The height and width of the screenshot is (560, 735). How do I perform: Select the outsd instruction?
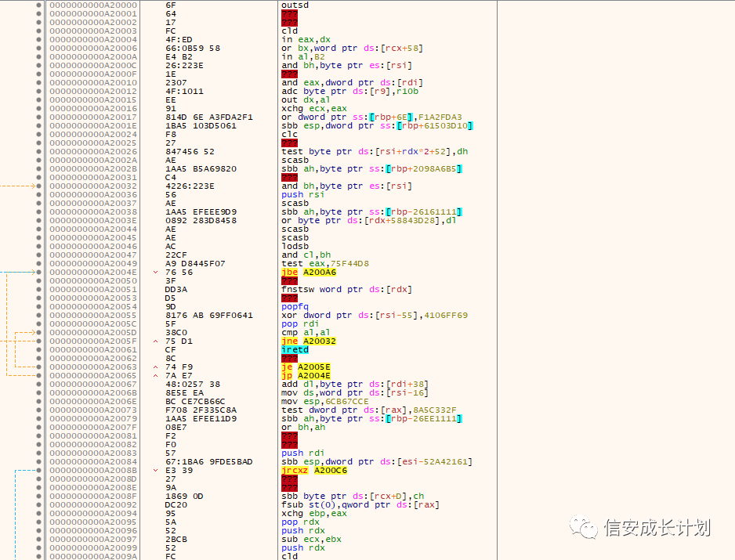pos(295,5)
